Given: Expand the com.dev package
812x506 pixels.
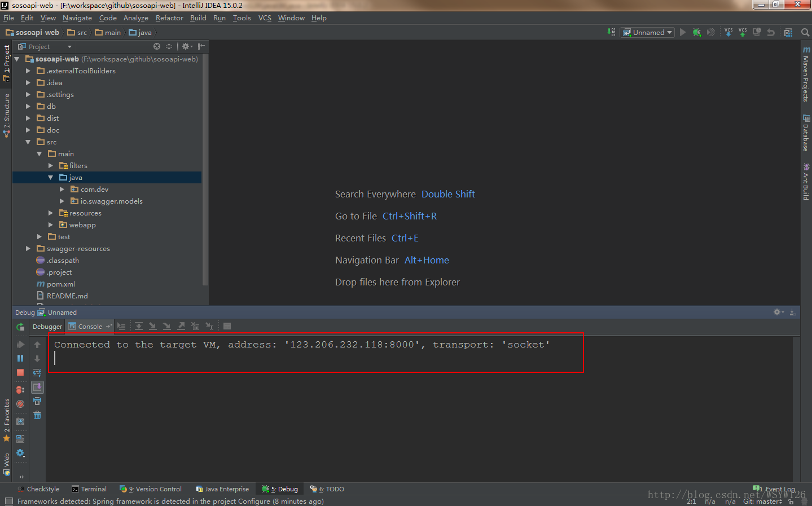Looking at the screenshot, I should (x=62, y=190).
